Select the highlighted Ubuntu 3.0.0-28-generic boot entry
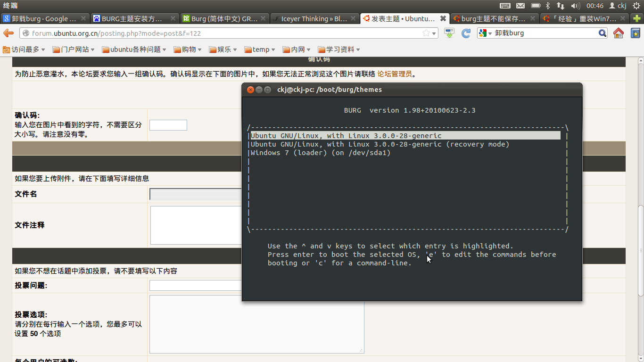 coord(405,136)
